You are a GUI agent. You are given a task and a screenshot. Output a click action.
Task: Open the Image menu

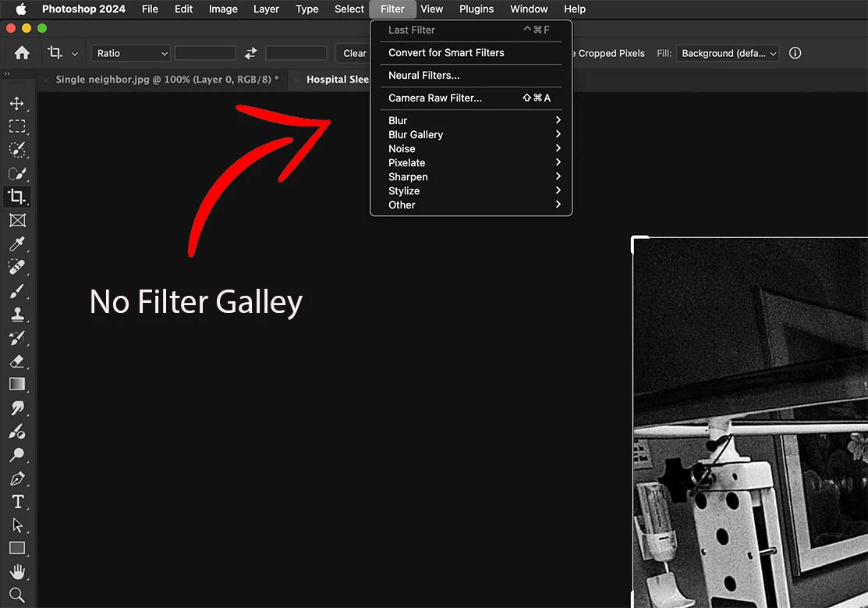[223, 9]
